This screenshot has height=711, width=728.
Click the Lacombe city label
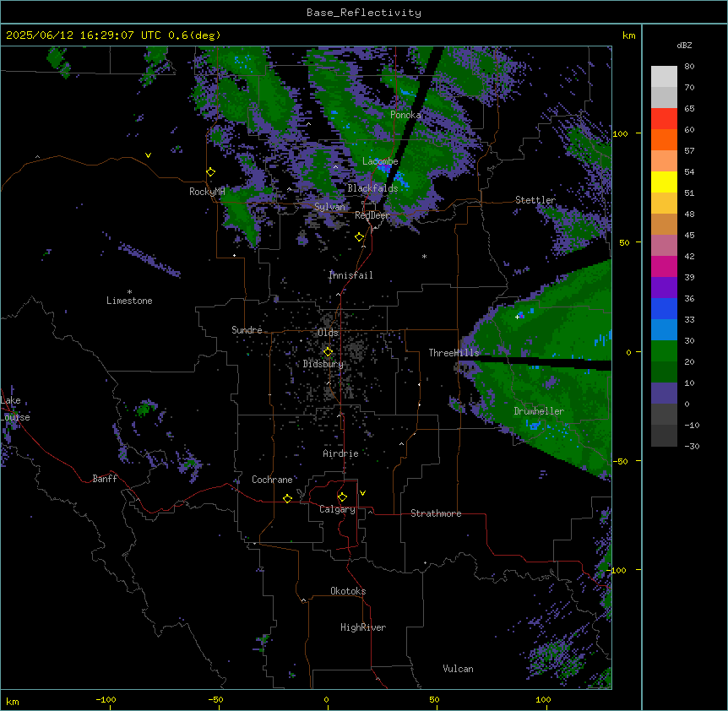pyautogui.click(x=380, y=161)
